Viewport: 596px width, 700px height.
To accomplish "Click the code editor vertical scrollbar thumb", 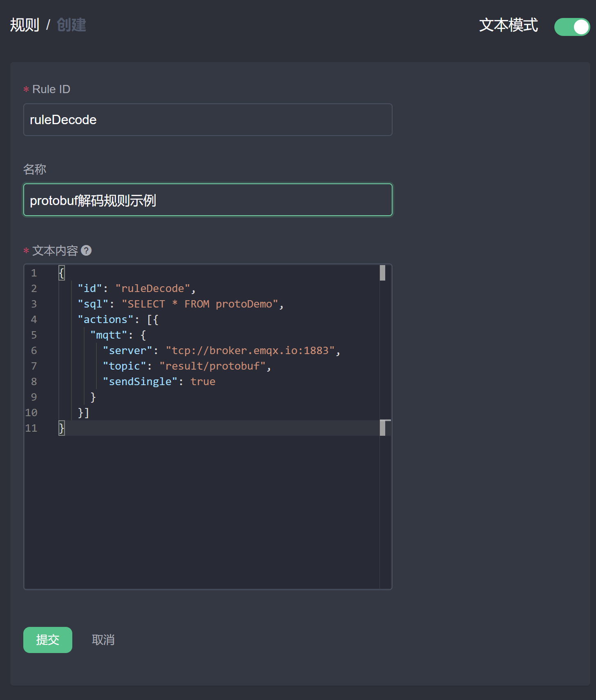I will pyautogui.click(x=382, y=273).
